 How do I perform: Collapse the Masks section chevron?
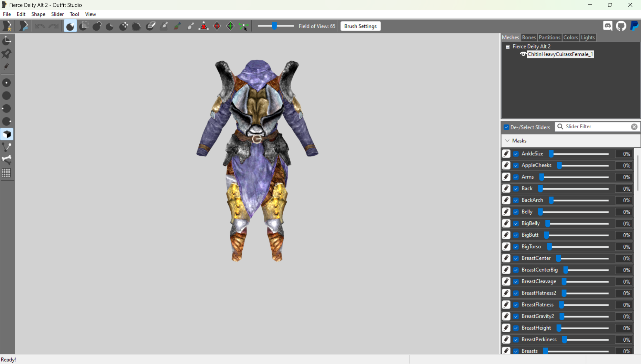pos(507,141)
